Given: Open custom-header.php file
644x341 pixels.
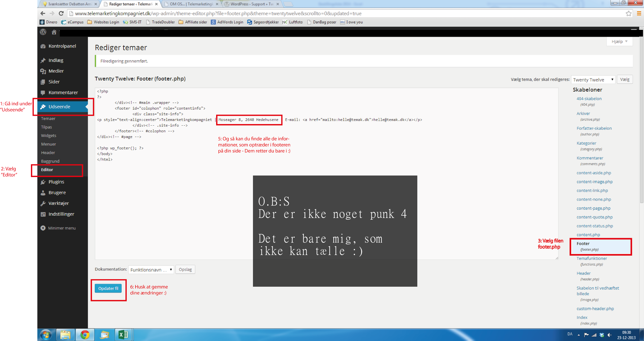Looking at the screenshot, I should tap(595, 309).
